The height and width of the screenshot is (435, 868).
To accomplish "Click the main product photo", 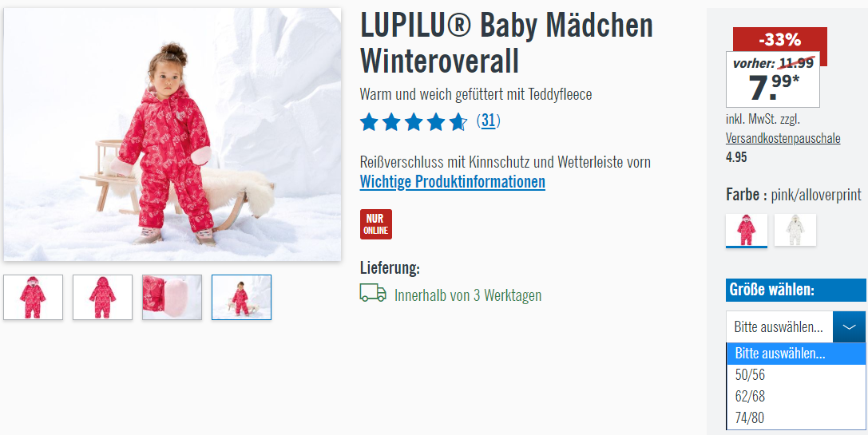I will (172, 134).
